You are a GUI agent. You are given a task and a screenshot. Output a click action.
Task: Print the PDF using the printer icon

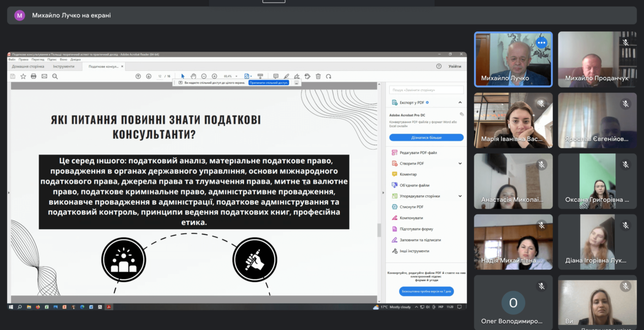pos(34,76)
